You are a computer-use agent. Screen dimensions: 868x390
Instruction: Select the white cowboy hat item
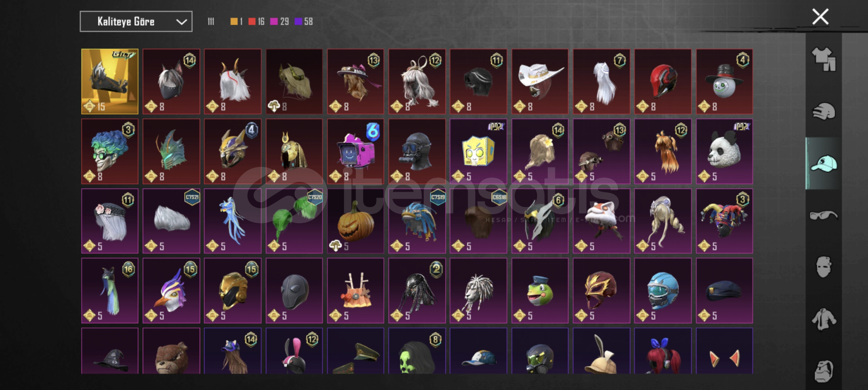[x=540, y=82]
